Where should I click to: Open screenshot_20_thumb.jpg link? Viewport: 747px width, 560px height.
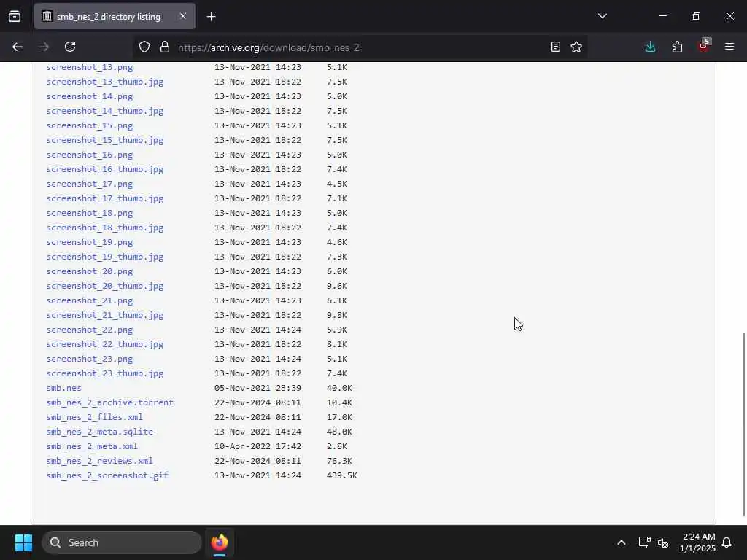105,286
